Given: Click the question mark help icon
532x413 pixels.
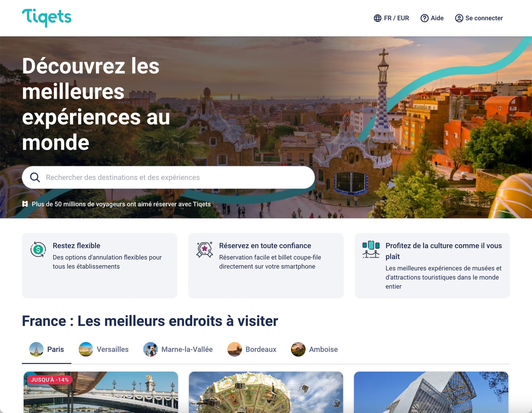Looking at the screenshot, I should point(424,18).
